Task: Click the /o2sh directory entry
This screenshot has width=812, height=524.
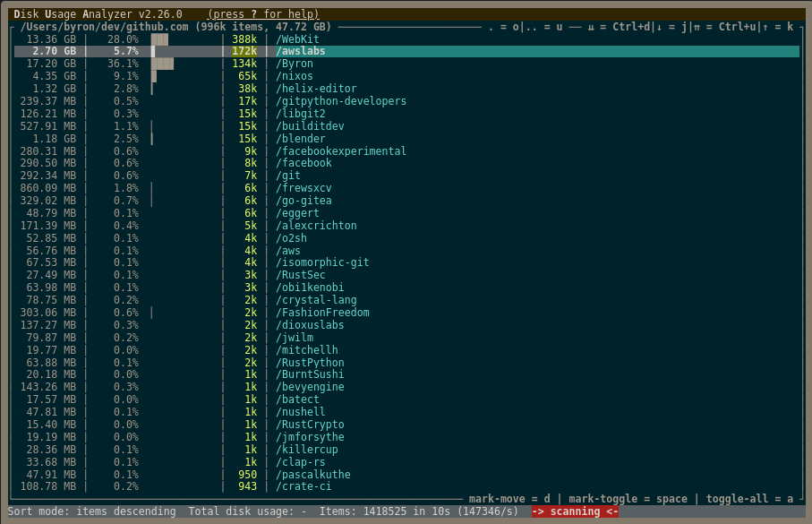Action: pyautogui.click(x=406, y=238)
